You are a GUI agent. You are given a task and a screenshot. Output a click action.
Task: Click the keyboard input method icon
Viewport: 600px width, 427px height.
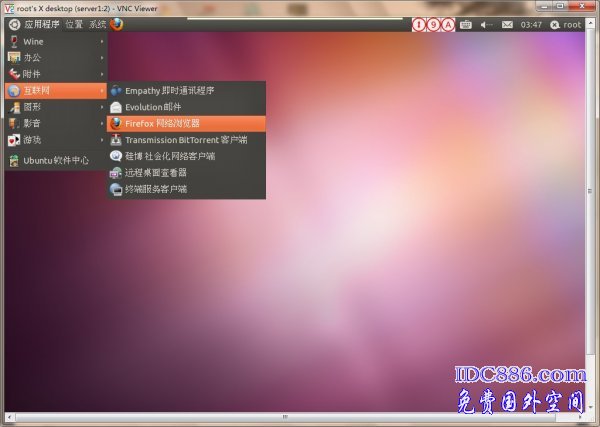[466, 24]
